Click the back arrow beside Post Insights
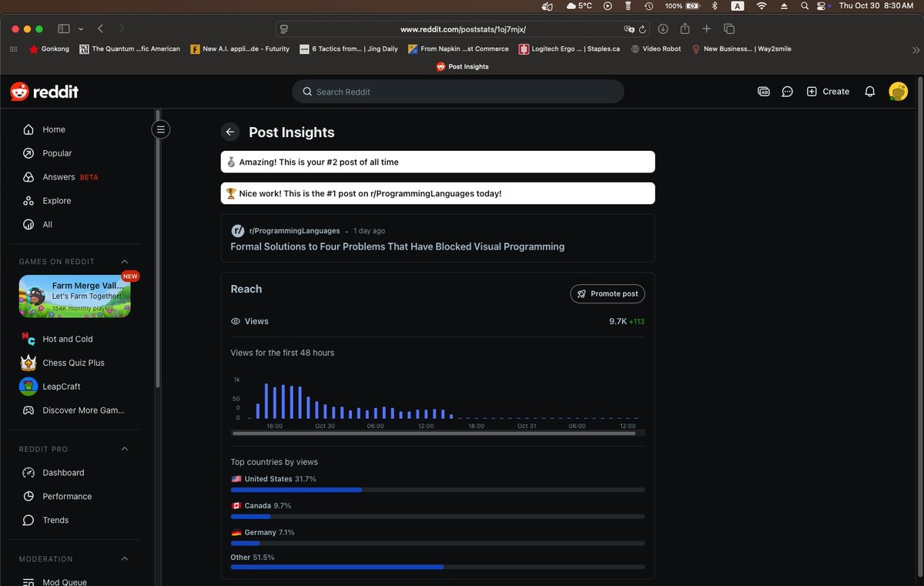The image size is (924, 586). pos(230,132)
